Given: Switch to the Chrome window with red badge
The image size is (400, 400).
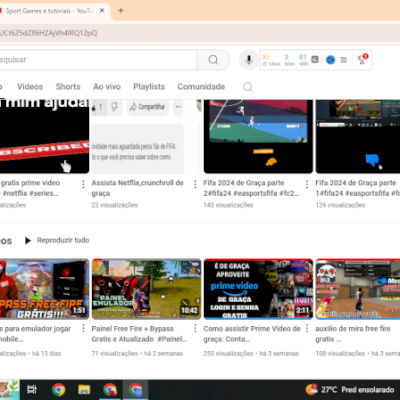Looking at the screenshot, I should pos(110,389).
